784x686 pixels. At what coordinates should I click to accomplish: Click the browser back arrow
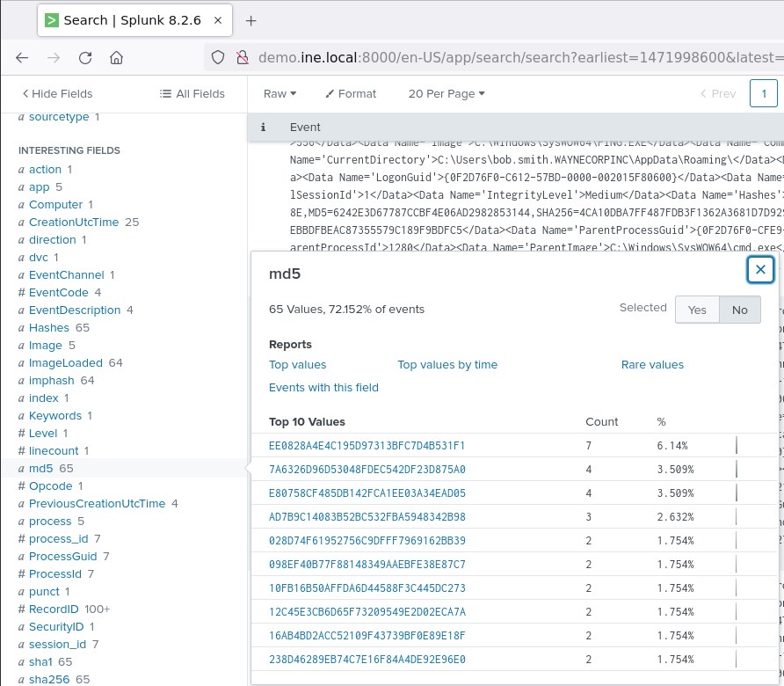click(23, 57)
